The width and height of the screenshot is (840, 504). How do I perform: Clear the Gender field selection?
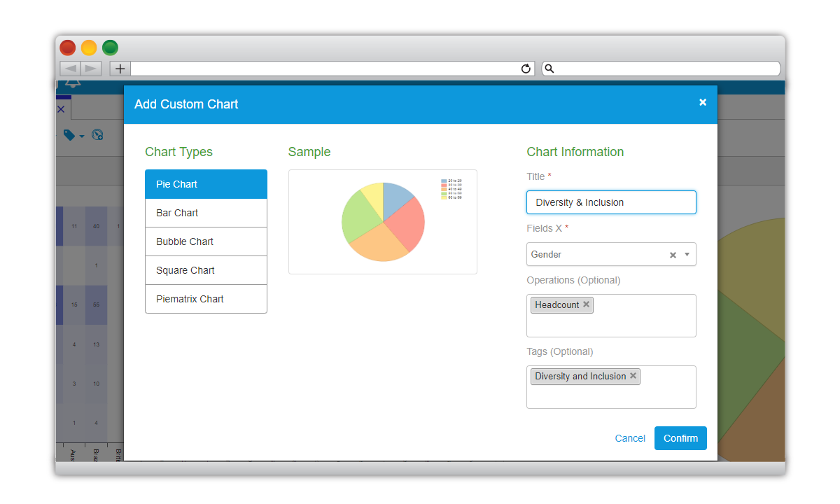(673, 255)
